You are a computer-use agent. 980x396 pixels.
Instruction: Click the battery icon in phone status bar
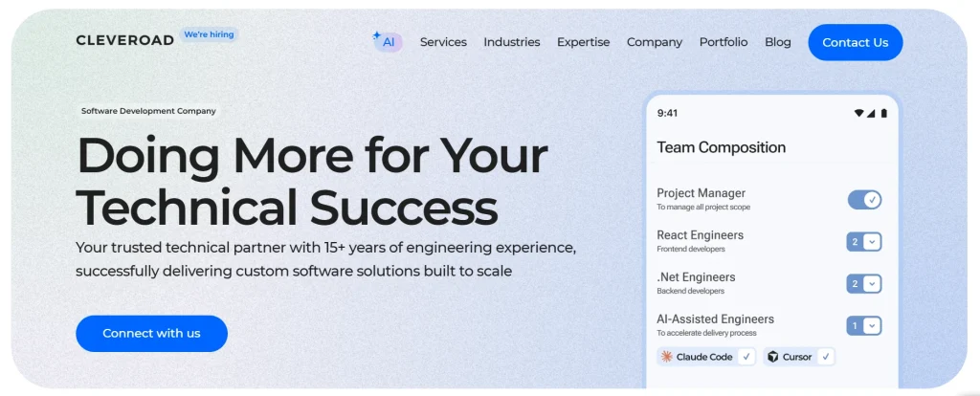(x=883, y=113)
